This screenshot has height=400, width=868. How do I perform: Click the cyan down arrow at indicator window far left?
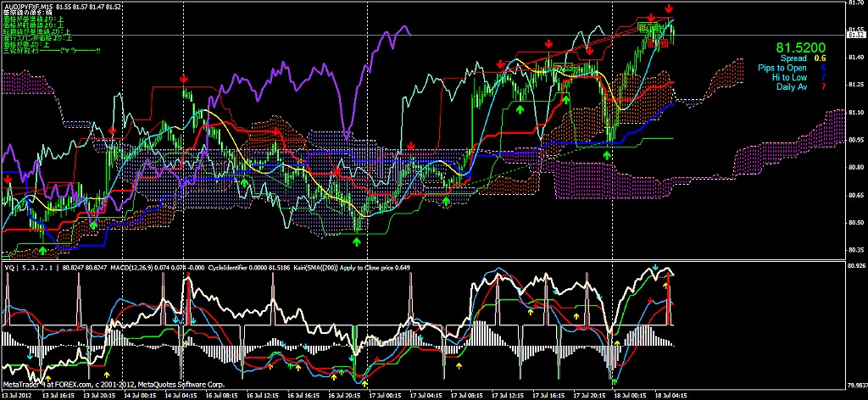pos(31,356)
